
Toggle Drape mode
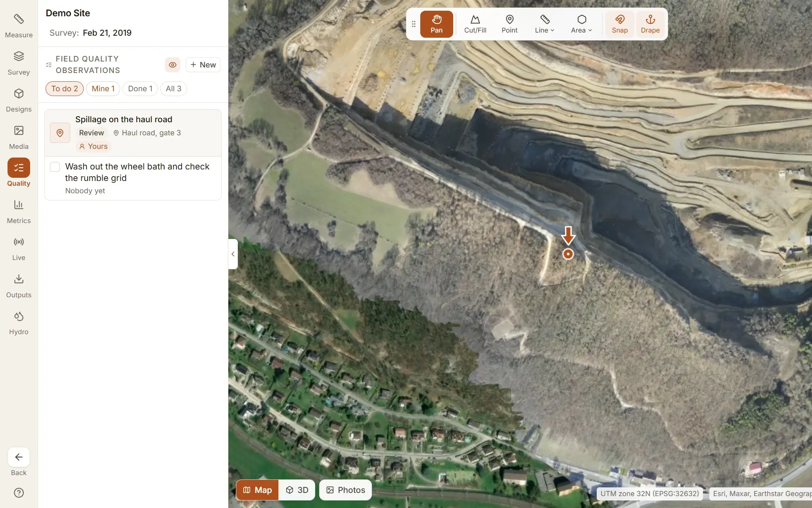[x=650, y=24]
